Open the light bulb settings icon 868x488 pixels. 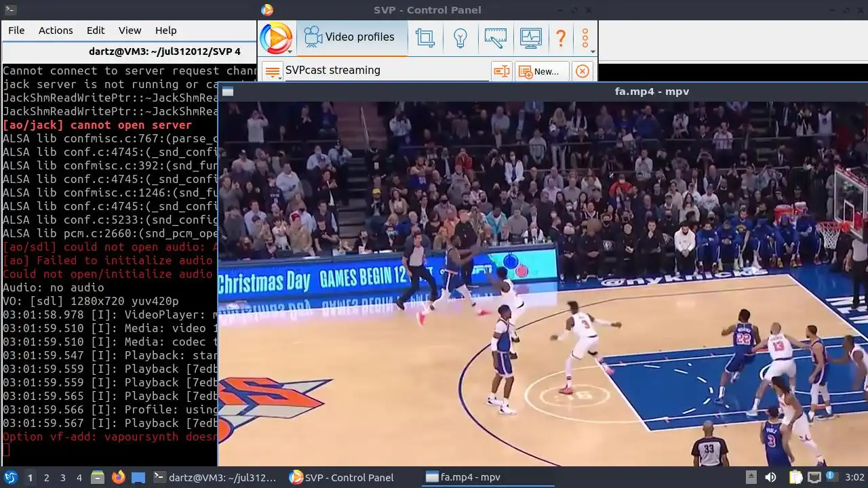coord(460,37)
